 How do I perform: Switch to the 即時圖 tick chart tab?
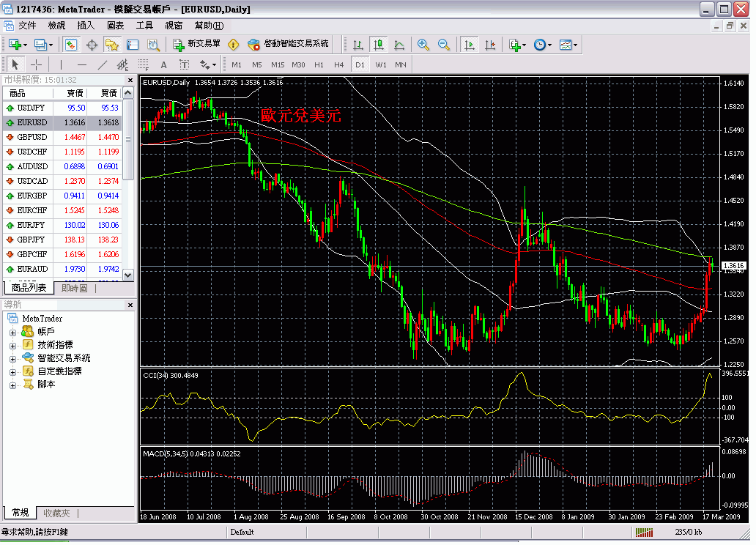[x=74, y=289]
